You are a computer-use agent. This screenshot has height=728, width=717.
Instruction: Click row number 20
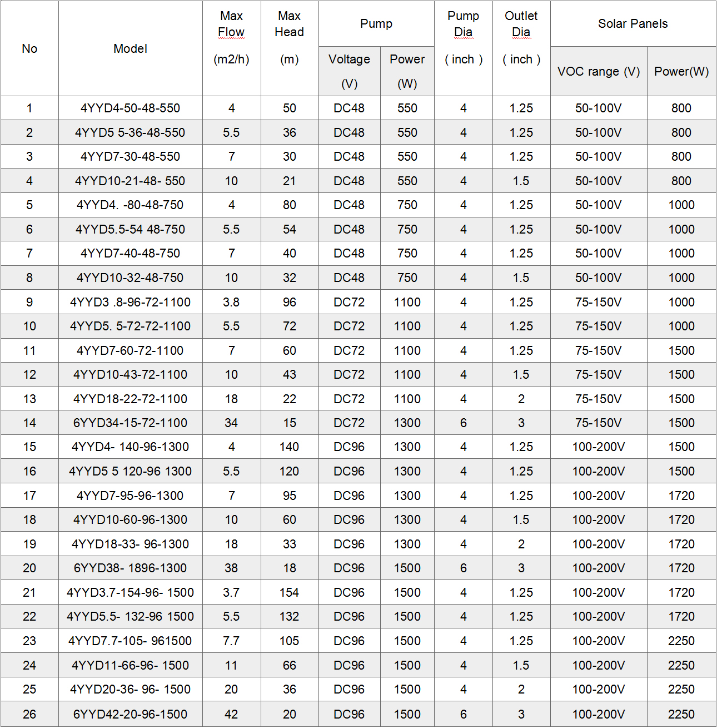click(x=29, y=568)
